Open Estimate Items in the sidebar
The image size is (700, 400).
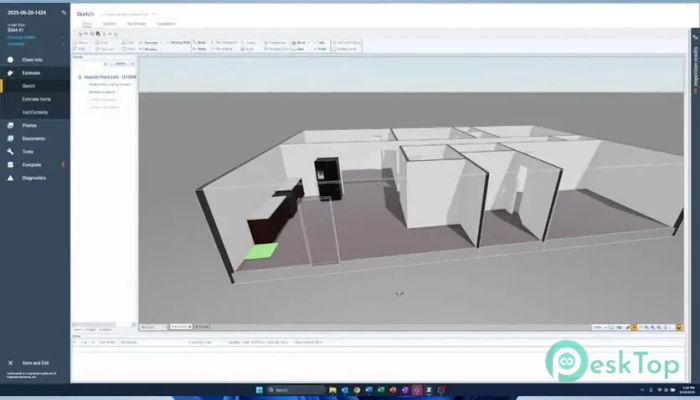36,99
